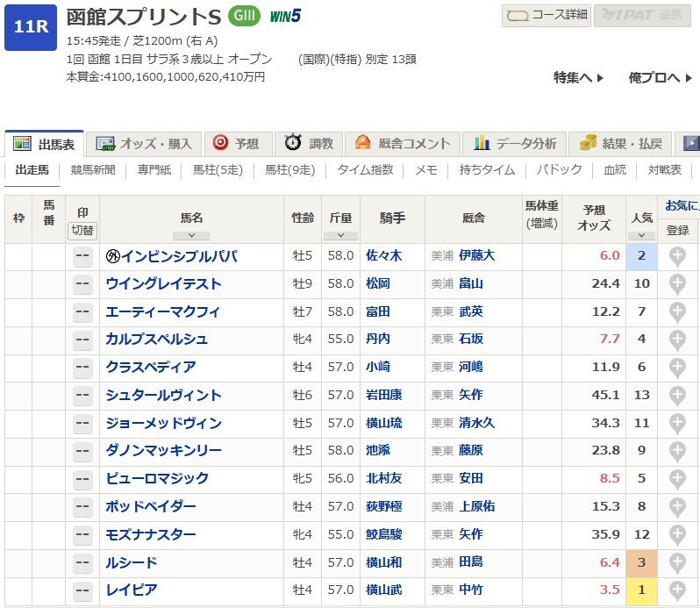The width and height of the screenshot is (700, 608).
Task: Sort by horse name using 馬名 dropdown arrow
Action: click(x=191, y=235)
